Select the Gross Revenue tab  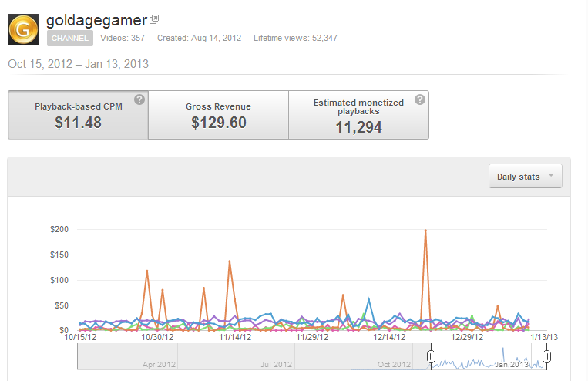(218, 115)
